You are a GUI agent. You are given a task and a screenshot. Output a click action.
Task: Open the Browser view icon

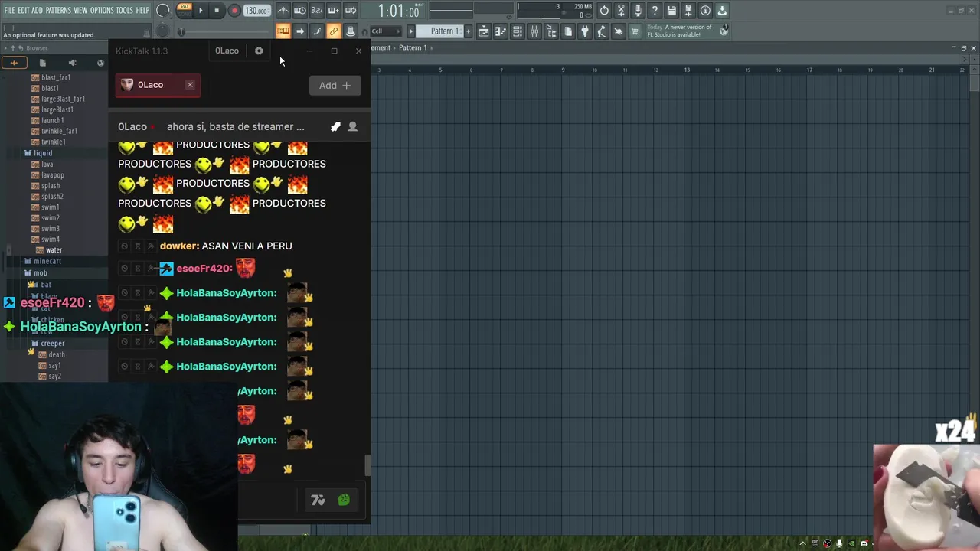[551, 31]
